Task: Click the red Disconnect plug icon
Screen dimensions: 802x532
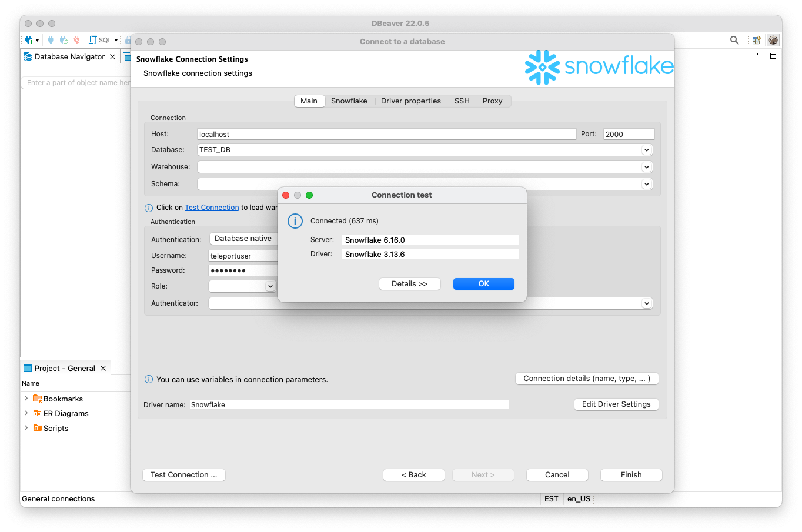Action: point(76,40)
